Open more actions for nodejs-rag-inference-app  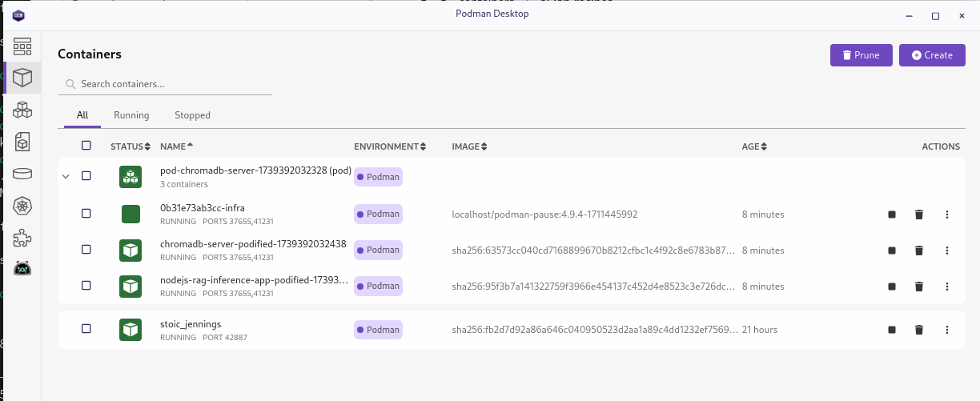pos(947,287)
